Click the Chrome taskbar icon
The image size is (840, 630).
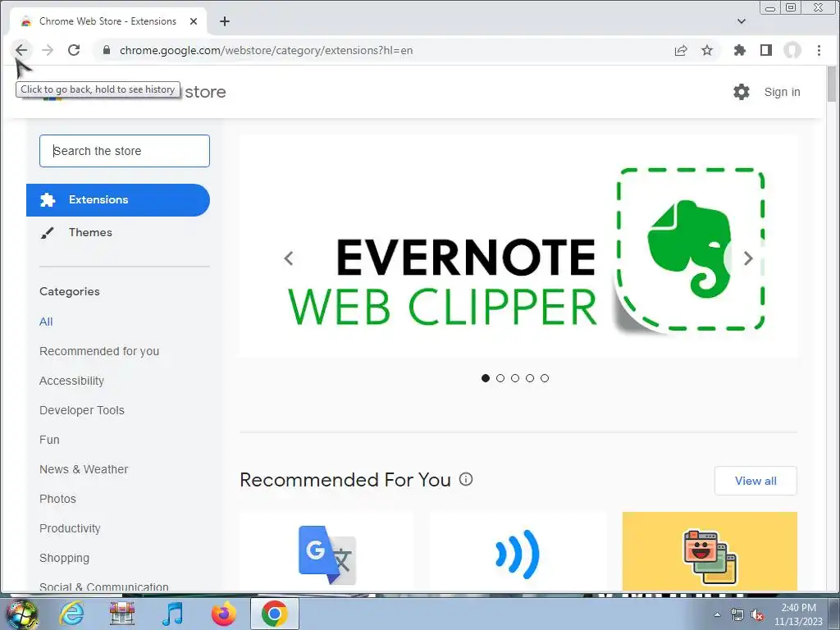point(274,614)
